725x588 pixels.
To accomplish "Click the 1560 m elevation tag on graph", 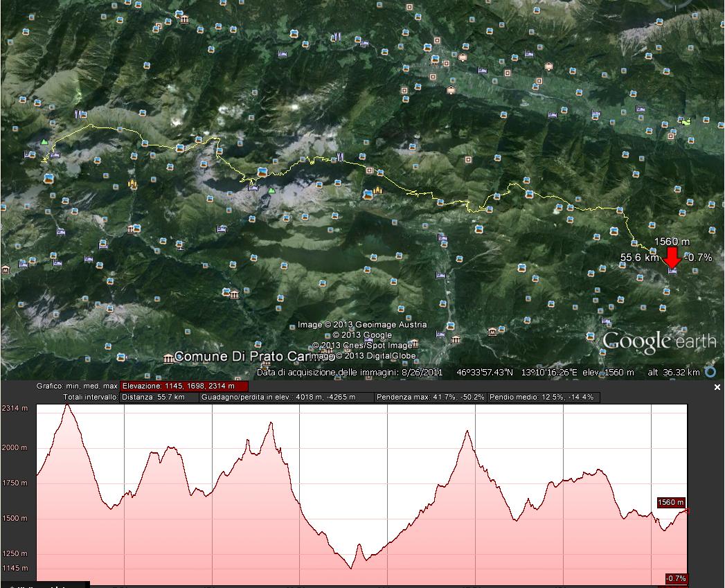I will pyautogui.click(x=670, y=502).
